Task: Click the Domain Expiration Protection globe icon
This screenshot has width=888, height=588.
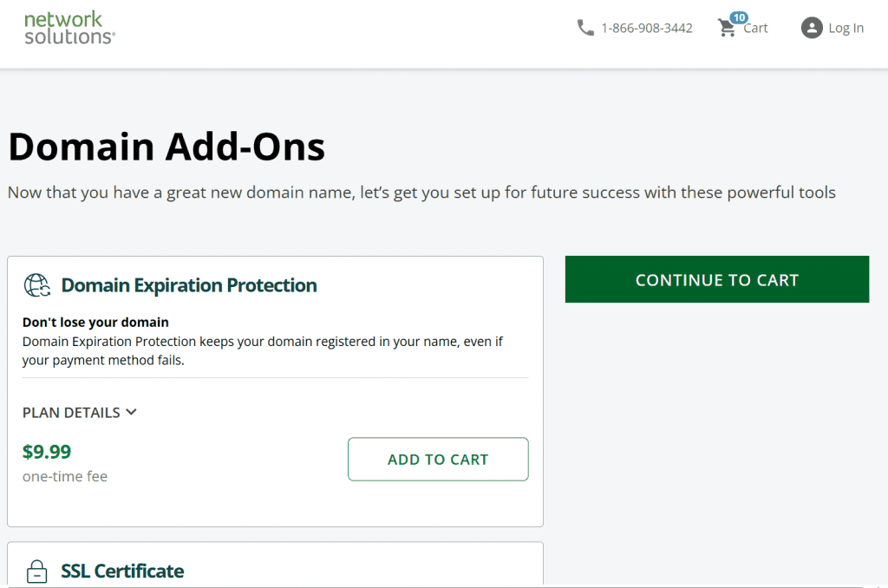Action: point(37,285)
